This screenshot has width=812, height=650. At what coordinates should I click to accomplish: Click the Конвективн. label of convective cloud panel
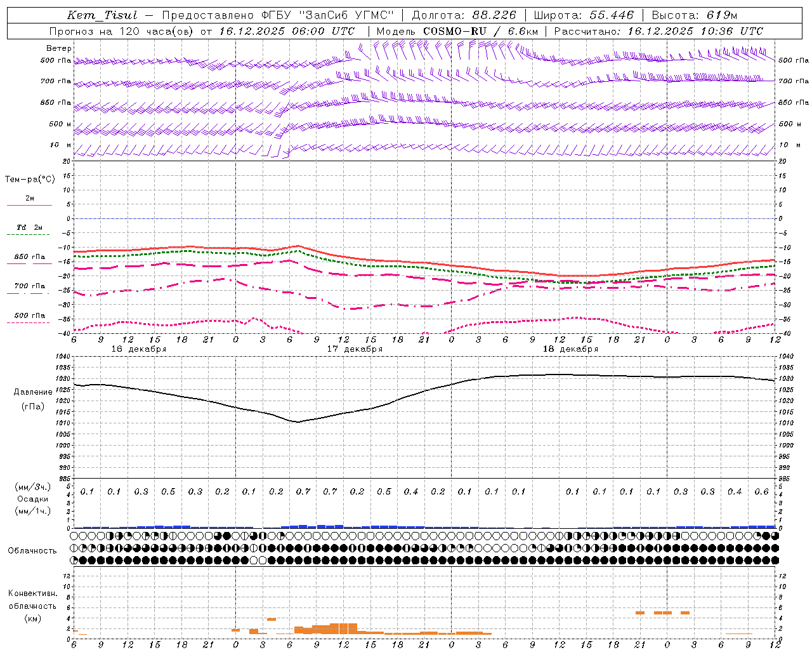coord(32,594)
